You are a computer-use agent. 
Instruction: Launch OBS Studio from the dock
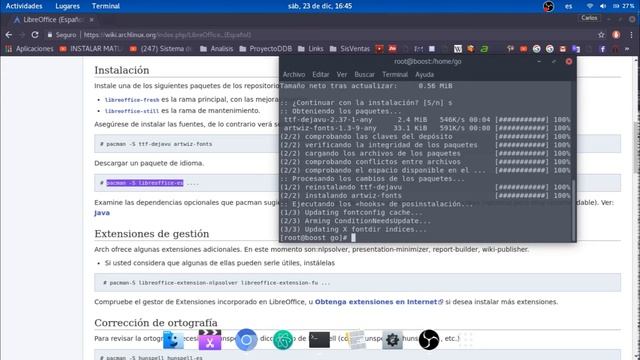[x=429, y=340]
